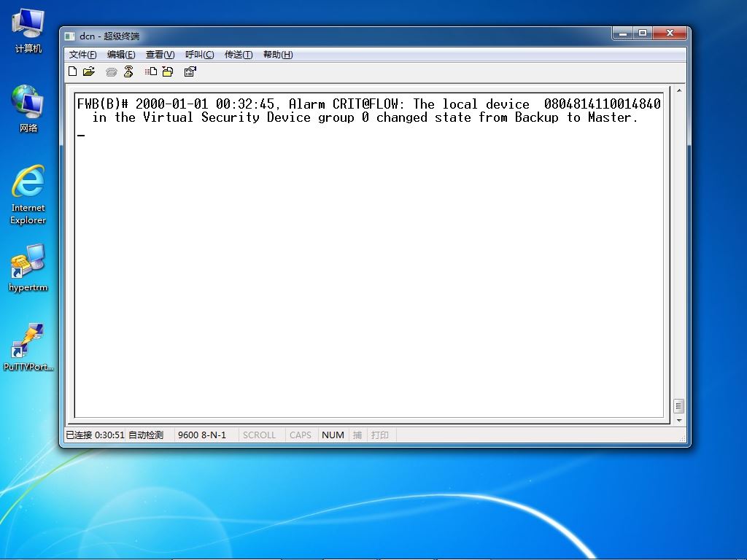This screenshot has width=747, height=560.
Task: Click the Receive file toolbar icon
Action: coord(168,71)
